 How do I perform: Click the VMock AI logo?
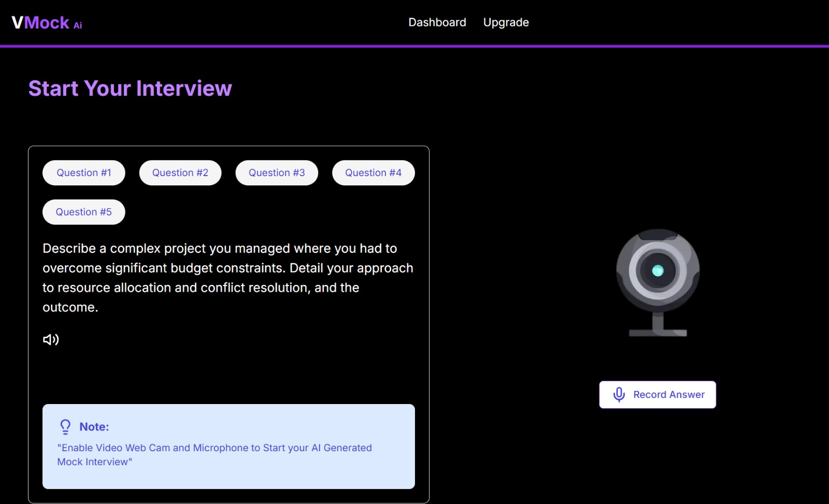(47, 23)
